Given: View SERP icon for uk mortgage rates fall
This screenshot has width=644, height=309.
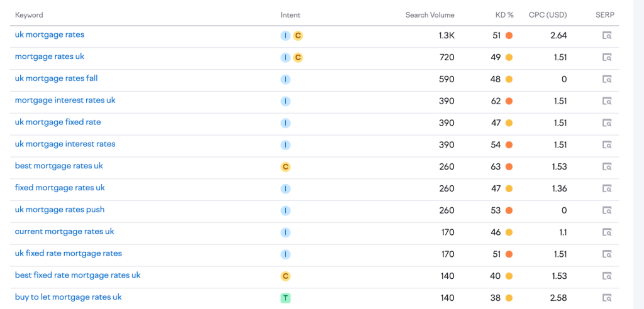Looking at the screenshot, I should [607, 79].
